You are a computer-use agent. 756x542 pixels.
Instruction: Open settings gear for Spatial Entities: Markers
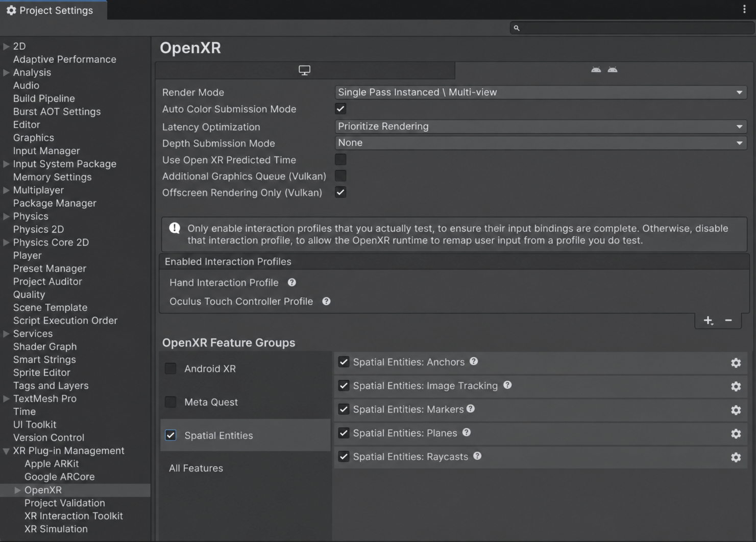pyautogui.click(x=736, y=410)
